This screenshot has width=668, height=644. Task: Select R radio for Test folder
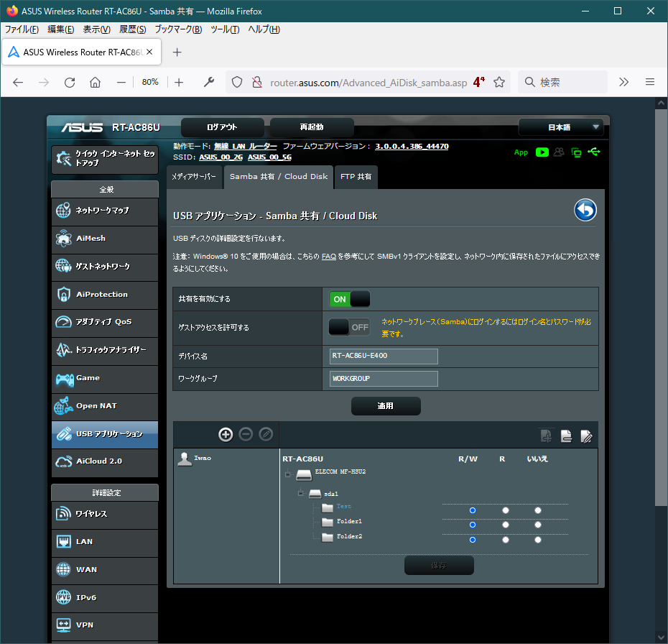tap(505, 510)
